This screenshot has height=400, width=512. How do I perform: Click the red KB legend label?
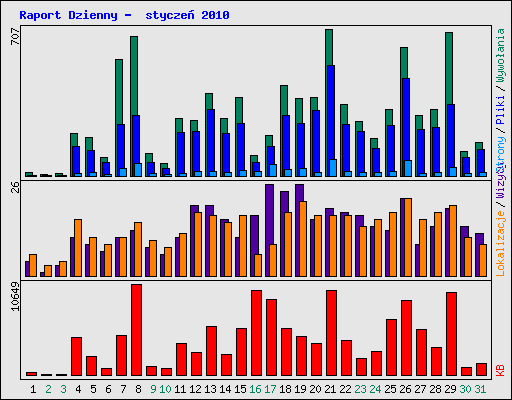click(x=500, y=371)
